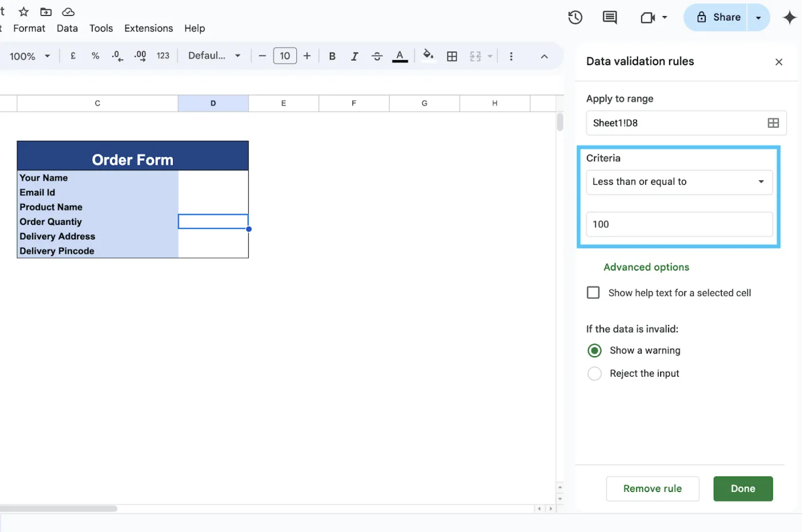Start a Meet call from the sheet
This screenshot has width=802, height=532.
point(649,17)
